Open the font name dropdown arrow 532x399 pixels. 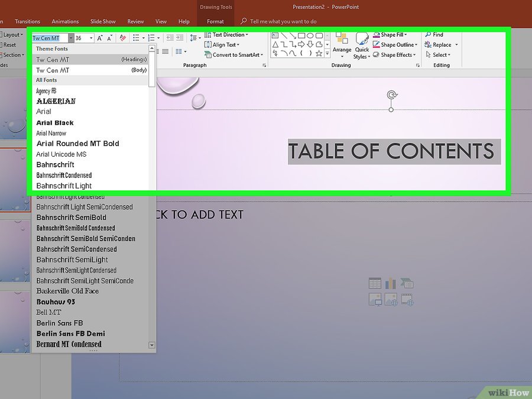point(71,38)
